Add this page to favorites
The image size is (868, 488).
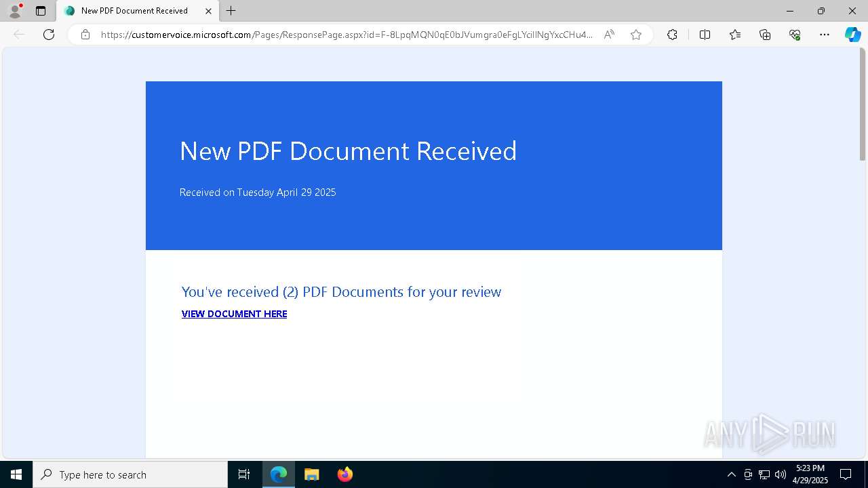636,35
